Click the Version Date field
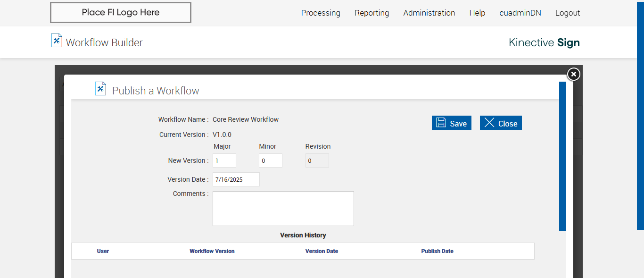The width and height of the screenshot is (644, 278). click(236, 179)
